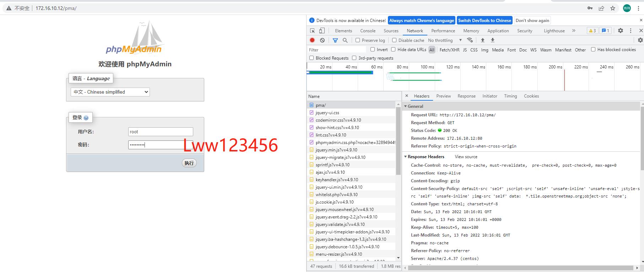Open the 1 issue badge
This screenshot has height=272, width=644.
point(605,31)
